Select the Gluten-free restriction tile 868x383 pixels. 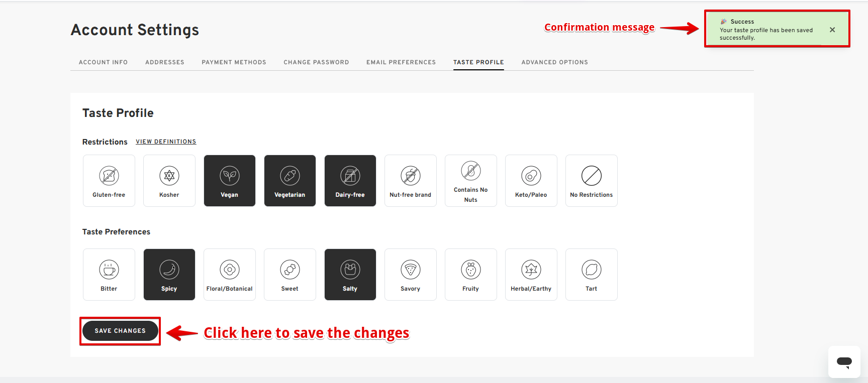109,181
